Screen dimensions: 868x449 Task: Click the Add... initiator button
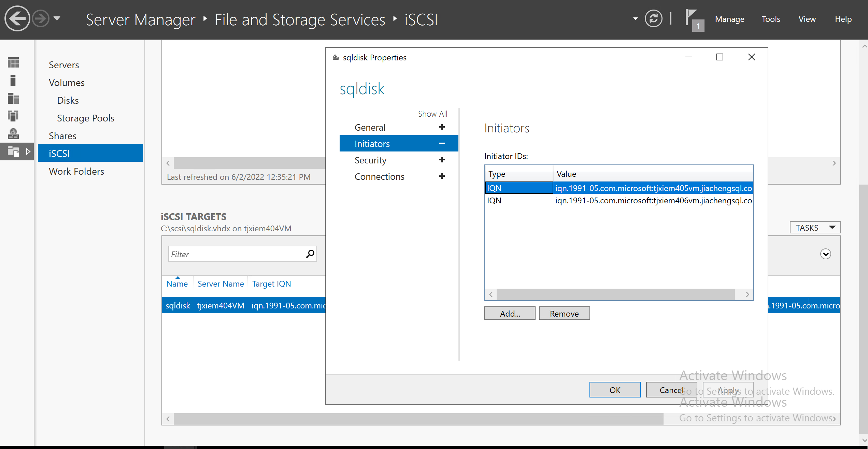tap(510, 314)
